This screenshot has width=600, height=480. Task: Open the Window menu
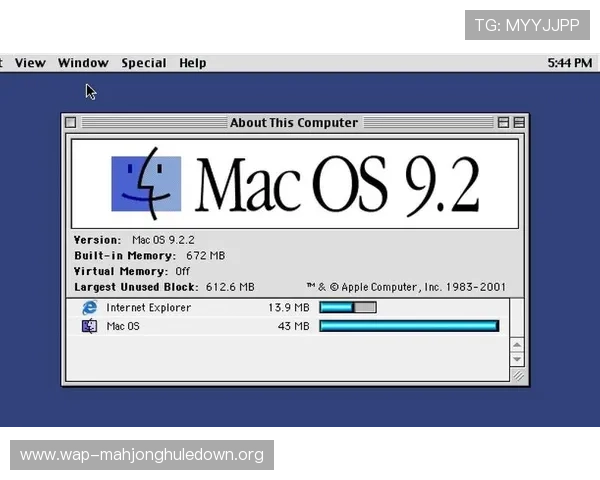click(x=83, y=63)
